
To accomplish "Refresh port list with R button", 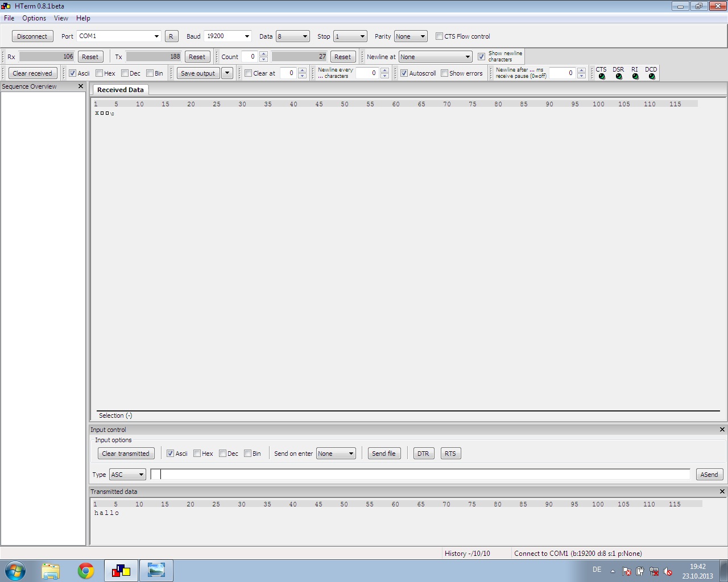I will click(171, 36).
